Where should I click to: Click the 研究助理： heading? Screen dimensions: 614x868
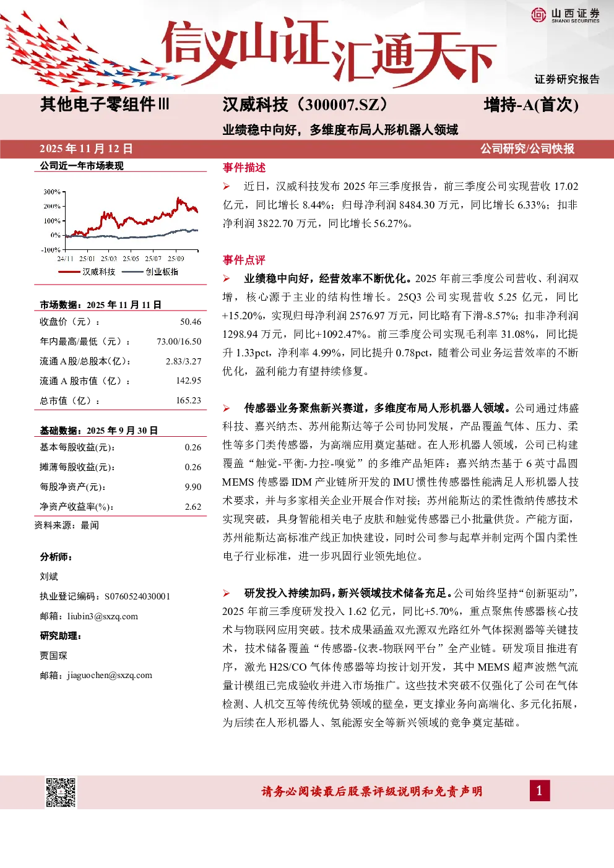61,636
